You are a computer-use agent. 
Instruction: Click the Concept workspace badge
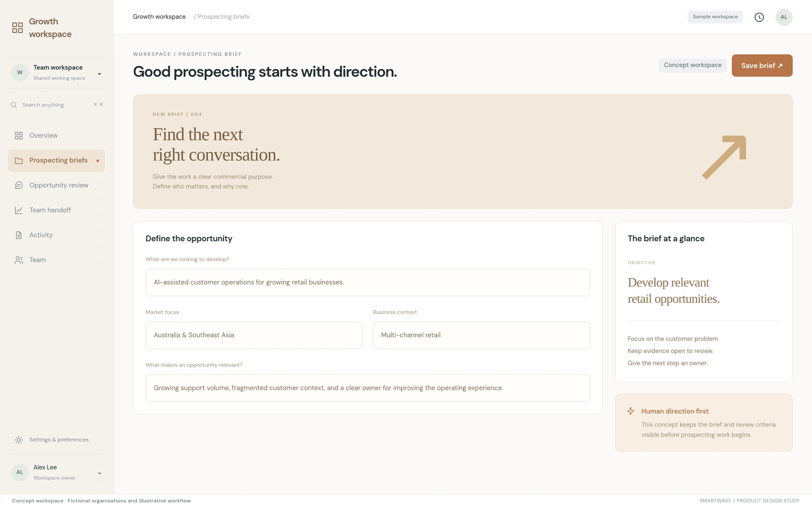click(x=693, y=65)
